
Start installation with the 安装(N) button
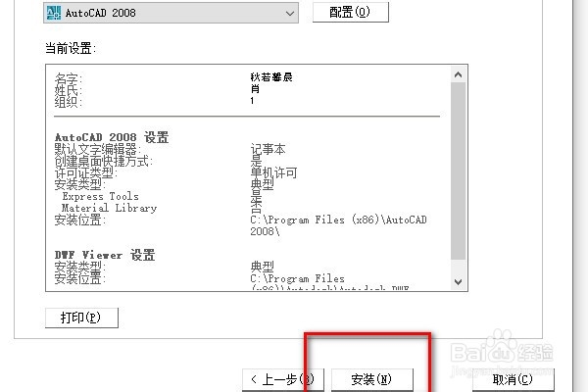click(372, 380)
